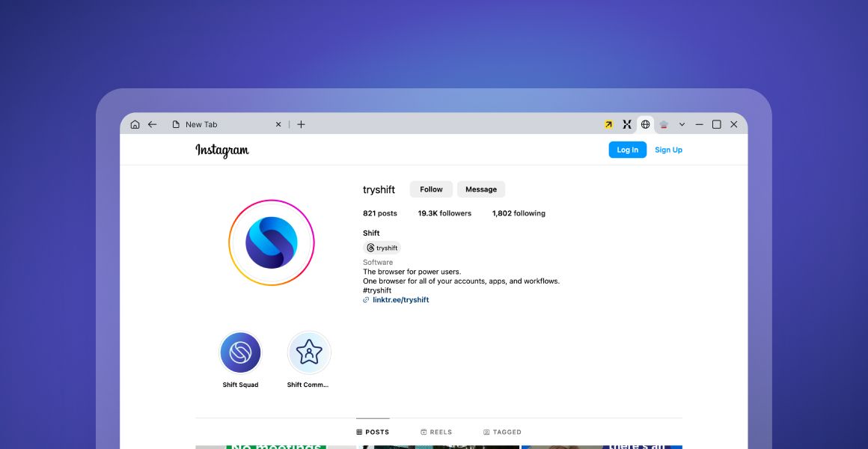Image resolution: width=868 pixels, height=449 pixels.
Task: Select the globe app icon
Action: tap(646, 124)
